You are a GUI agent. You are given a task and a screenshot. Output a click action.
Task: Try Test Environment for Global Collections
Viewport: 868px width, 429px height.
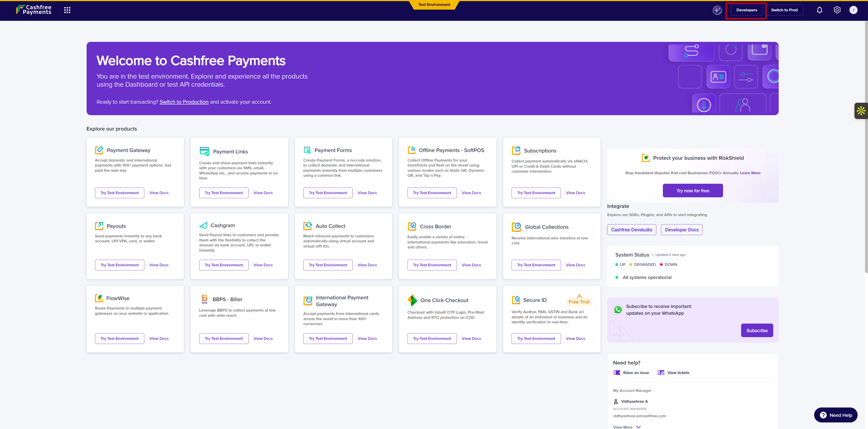536,265
